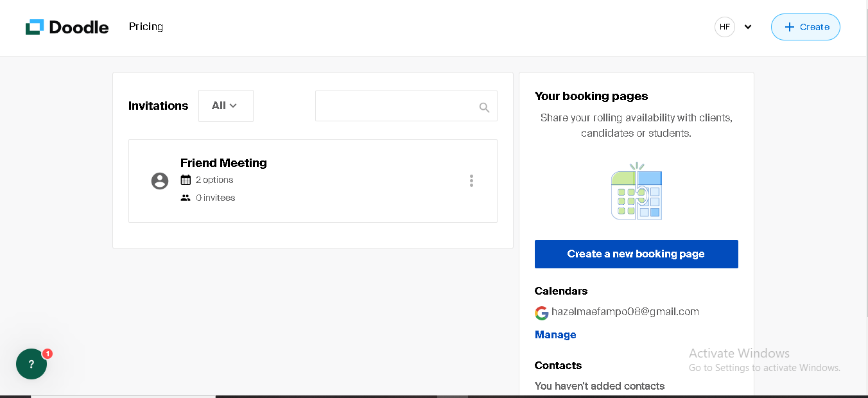This screenshot has height=398, width=868.
Task: Click the Create button
Action: 805,27
